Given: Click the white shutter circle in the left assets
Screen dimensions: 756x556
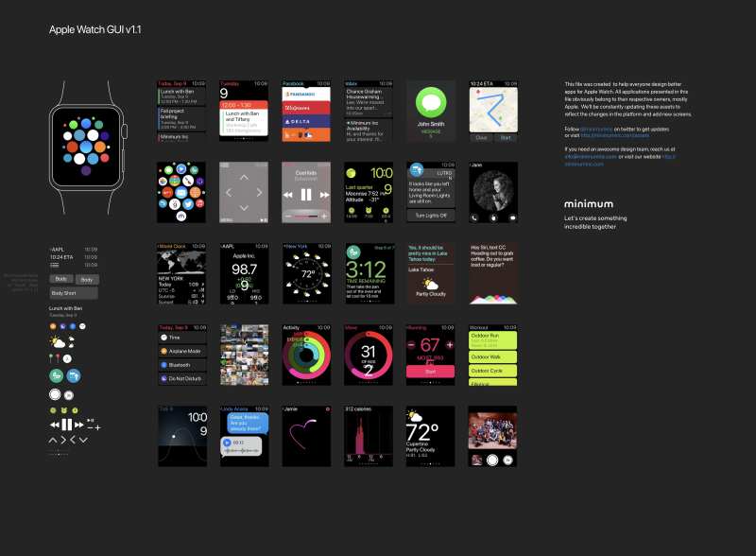Looking at the screenshot, I should [55, 394].
